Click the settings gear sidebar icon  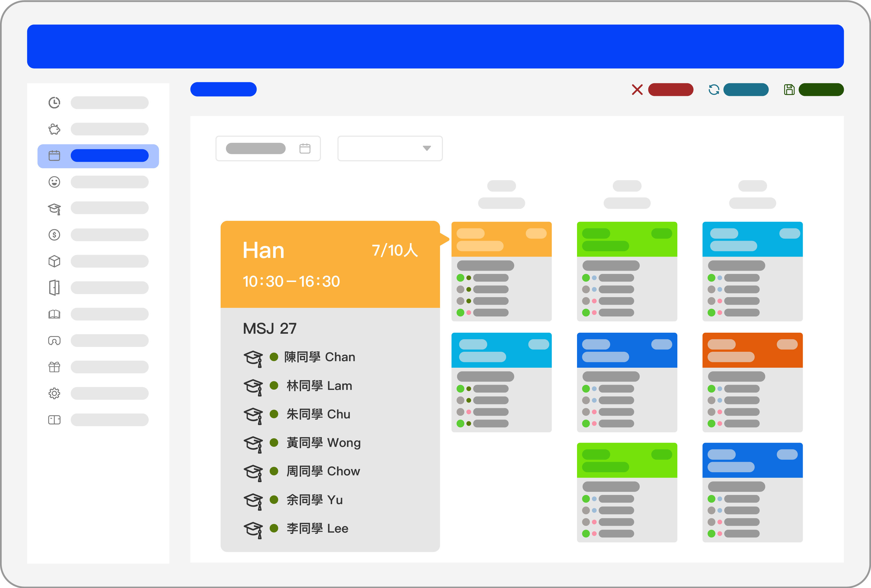click(x=54, y=394)
